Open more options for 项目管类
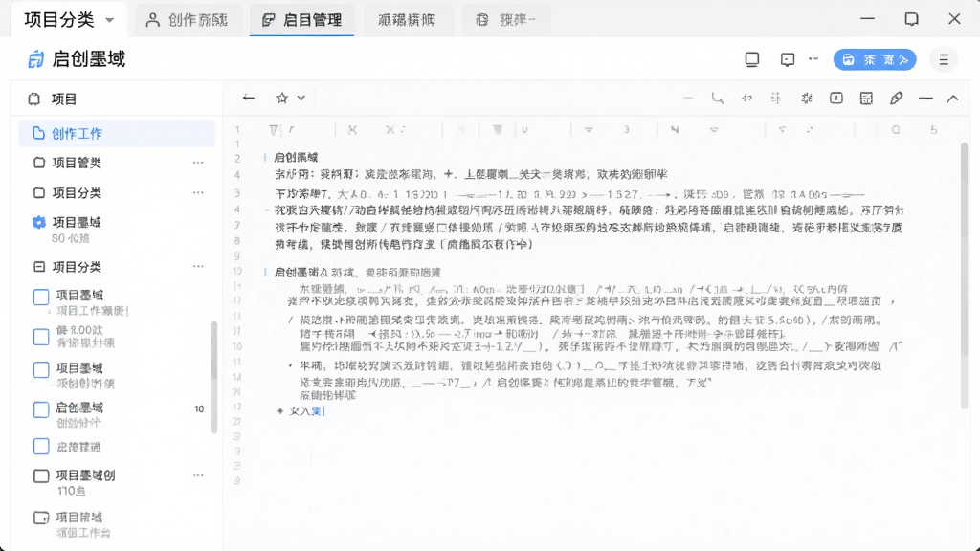The width and height of the screenshot is (980, 551). [x=198, y=163]
